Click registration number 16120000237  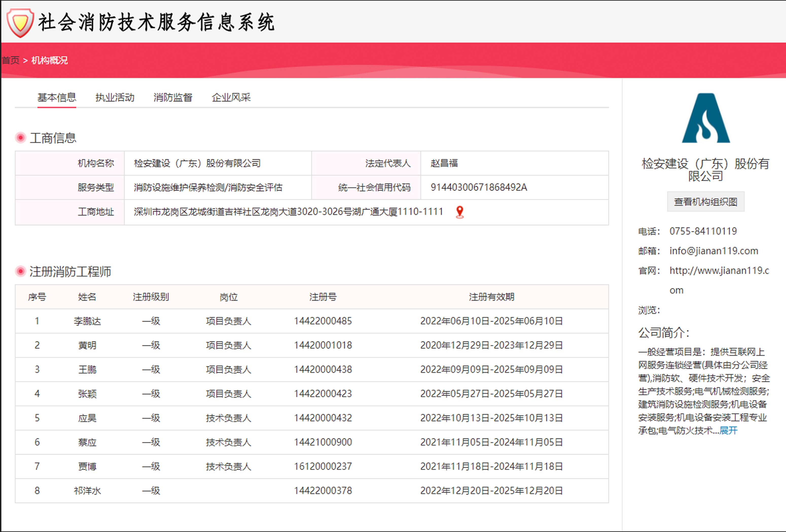tap(323, 466)
